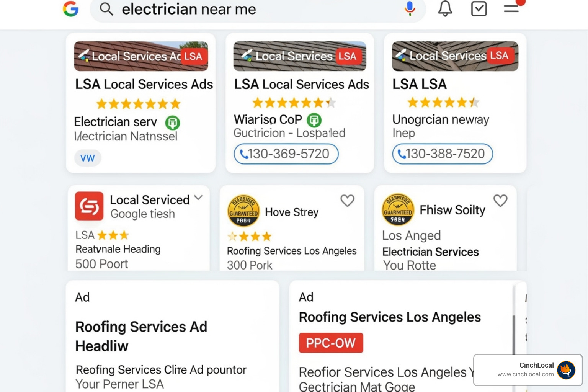The height and width of the screenshot is (392, 588).
Task: Click the green Google Guaranteed badge on Electrician serv
Action: [x=173, y=123]
